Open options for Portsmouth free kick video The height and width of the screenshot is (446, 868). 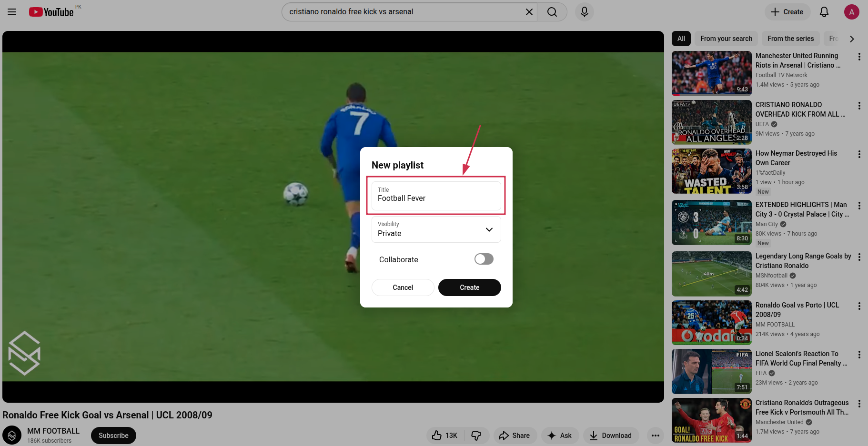pos(859,404)
